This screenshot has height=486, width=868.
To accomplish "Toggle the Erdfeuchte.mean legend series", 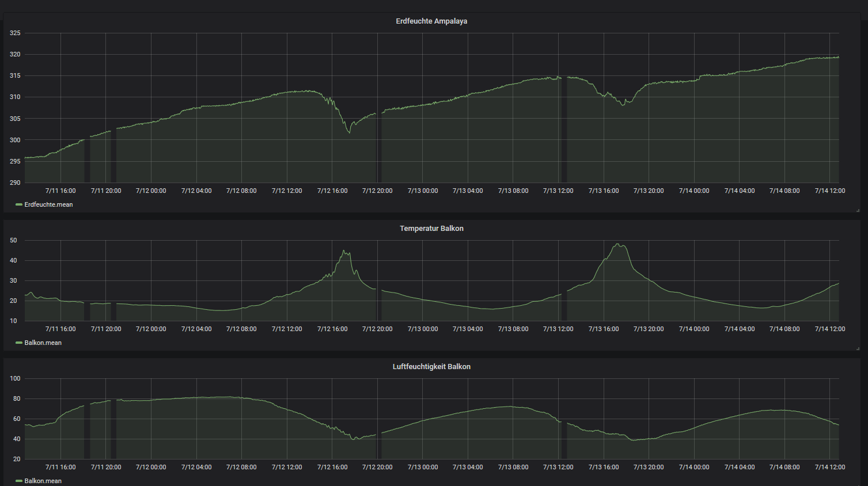I will (x=48, y=204).
